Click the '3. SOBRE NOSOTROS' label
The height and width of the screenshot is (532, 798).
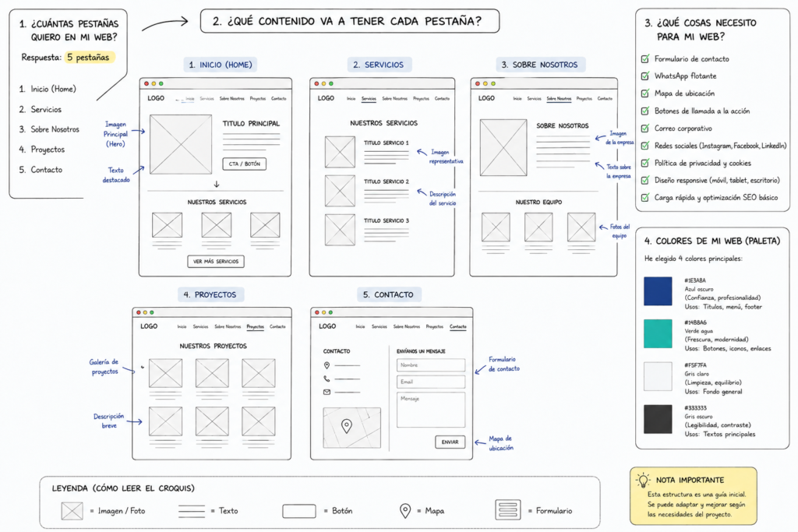point(540,65)
